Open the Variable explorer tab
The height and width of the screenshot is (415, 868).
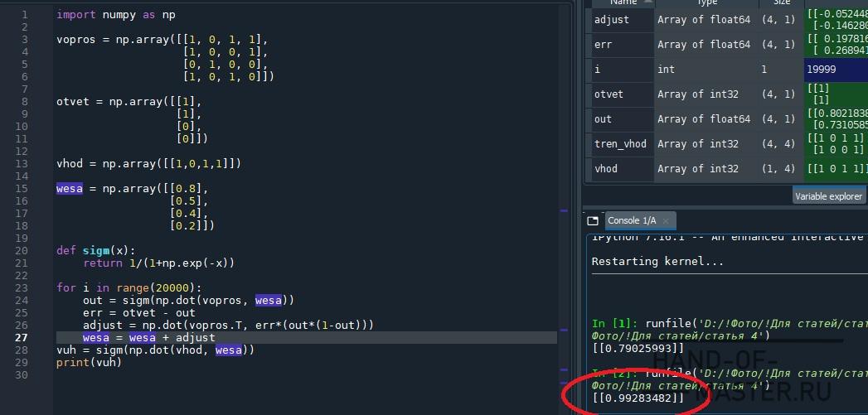tap(829, 196)
